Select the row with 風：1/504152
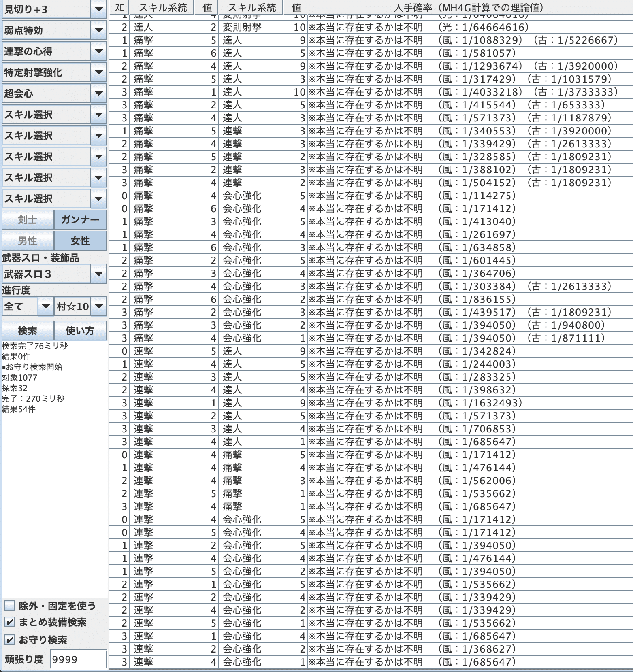Viewport: 633px width, 672px height. coord(371,183)
